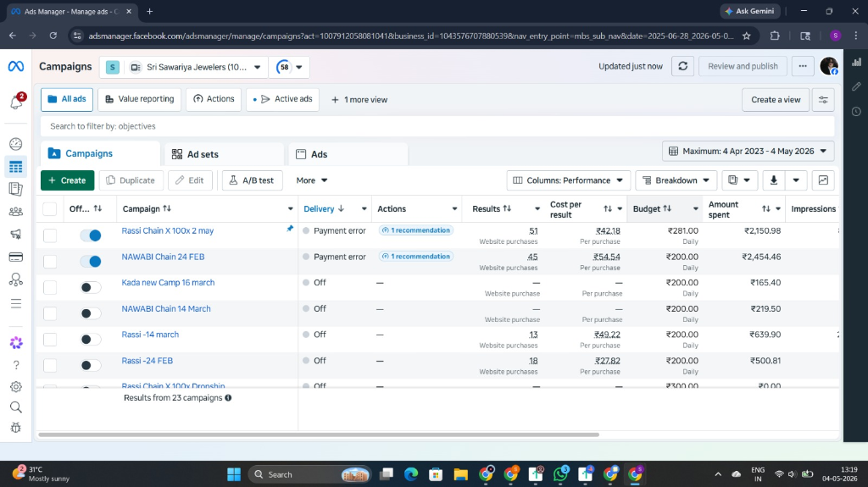Expand the 58 score dropdown
The height and width of the screenshot is (487, 868).
tap(290, 67)
